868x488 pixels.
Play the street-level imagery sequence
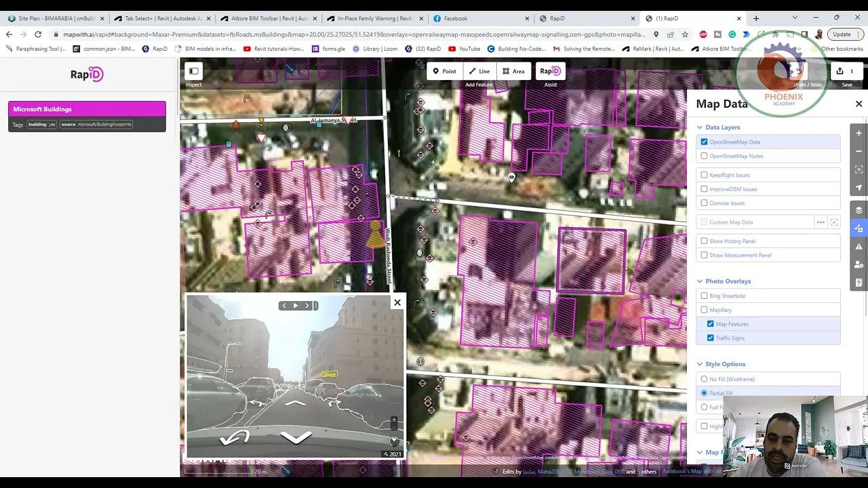point(296,305)
